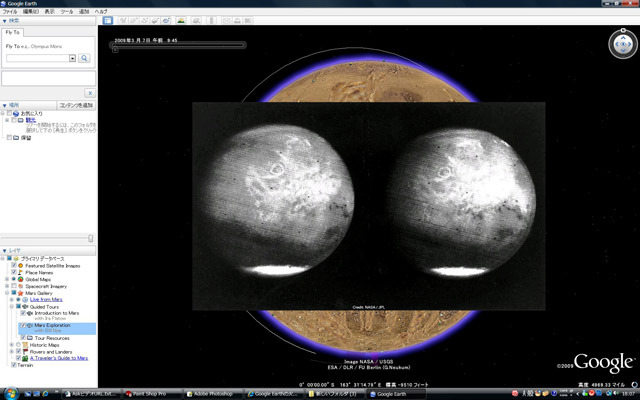The image size is (640, 400).
Task: Collapse the レイヤ layers panel triangle
Action: tap(4, 251)
